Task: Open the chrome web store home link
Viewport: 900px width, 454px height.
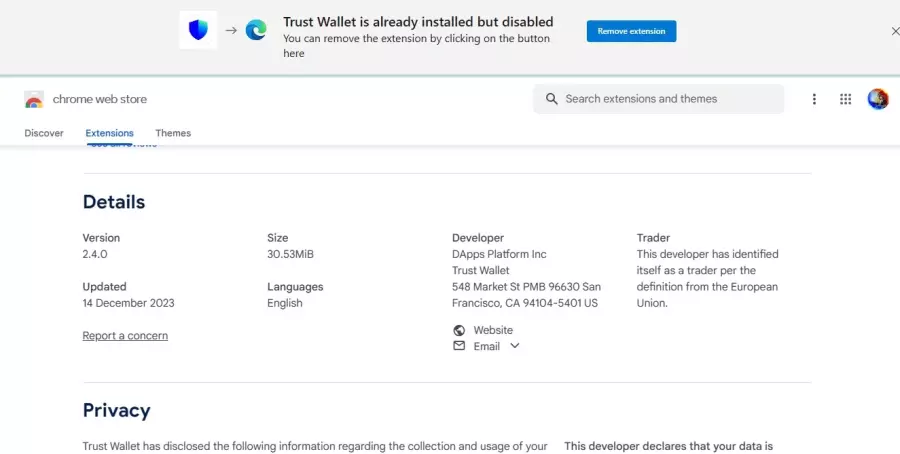Action: coord(99,99)
